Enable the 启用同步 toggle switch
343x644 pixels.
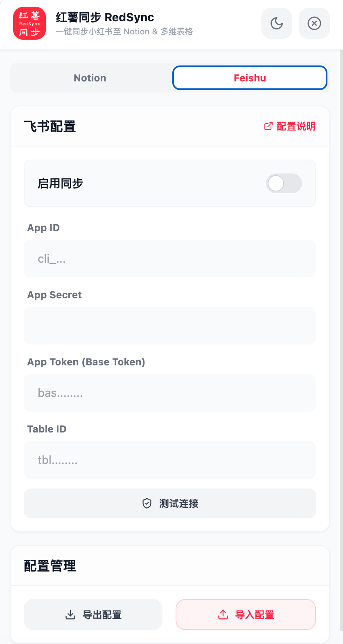[284, 183]
